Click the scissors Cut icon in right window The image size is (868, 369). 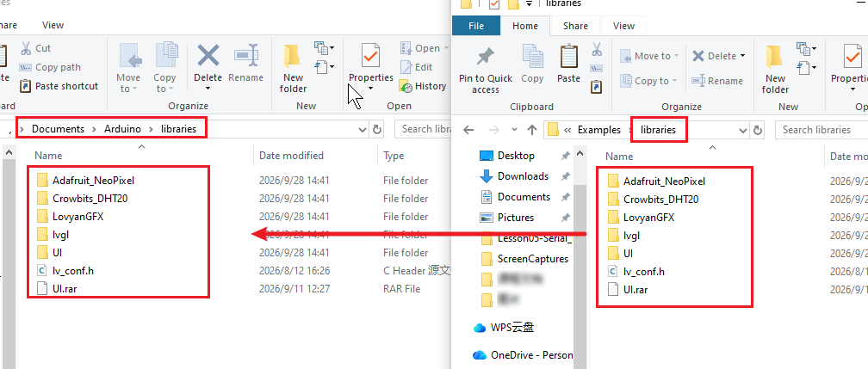pos(596,49)
